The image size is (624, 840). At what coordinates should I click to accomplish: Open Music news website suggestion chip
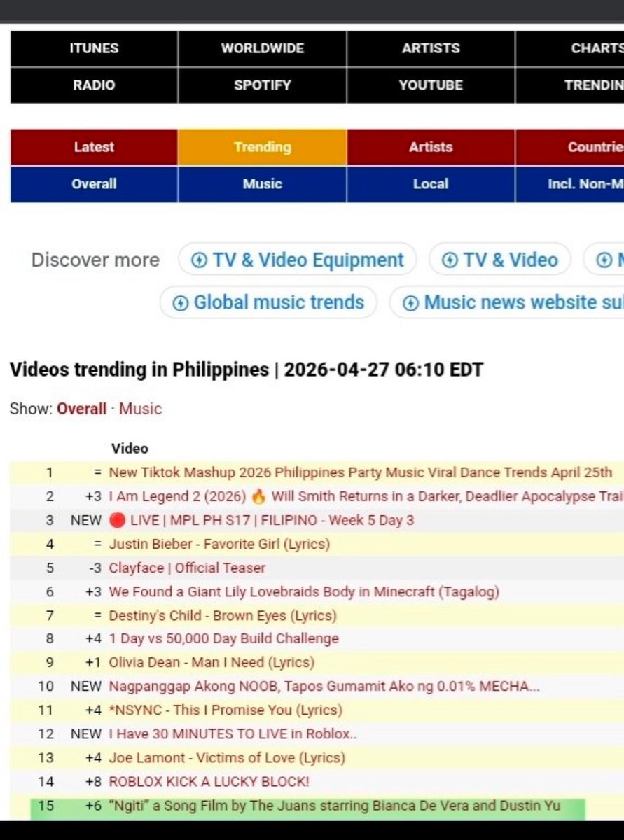click(507, 302)
